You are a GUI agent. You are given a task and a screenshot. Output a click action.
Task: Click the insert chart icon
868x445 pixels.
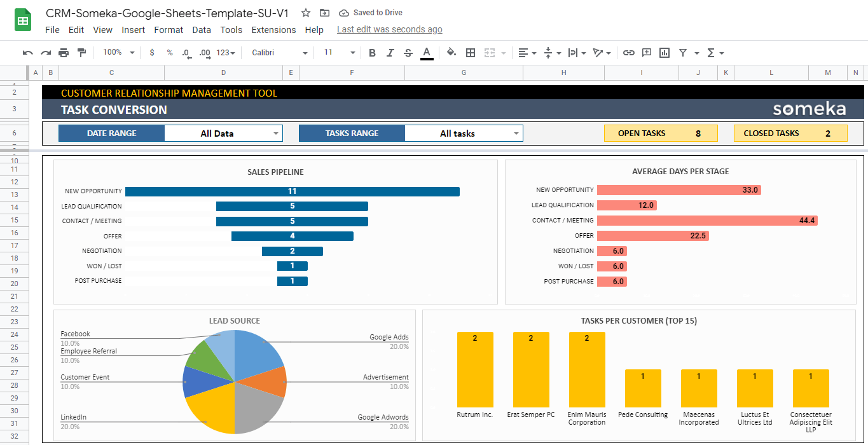(x=665, y=53)
